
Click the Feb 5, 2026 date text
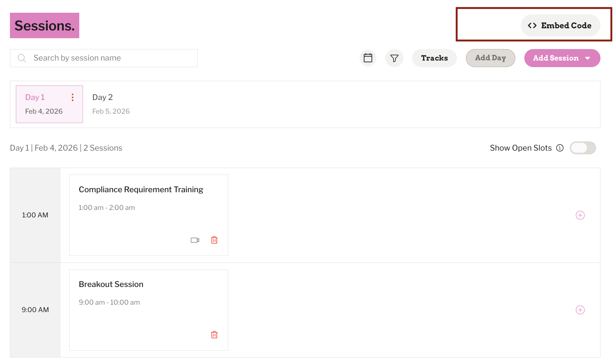point(111,111)
